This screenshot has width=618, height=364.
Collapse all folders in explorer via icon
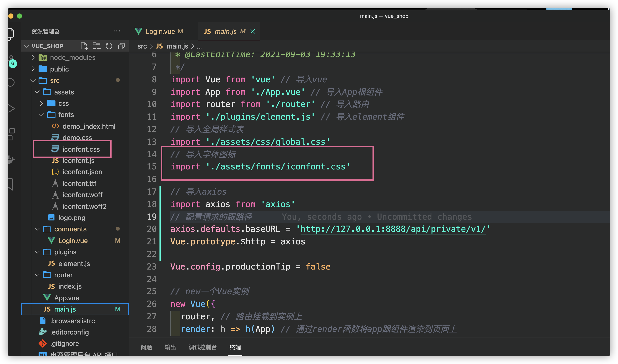[x=121, y=46]
